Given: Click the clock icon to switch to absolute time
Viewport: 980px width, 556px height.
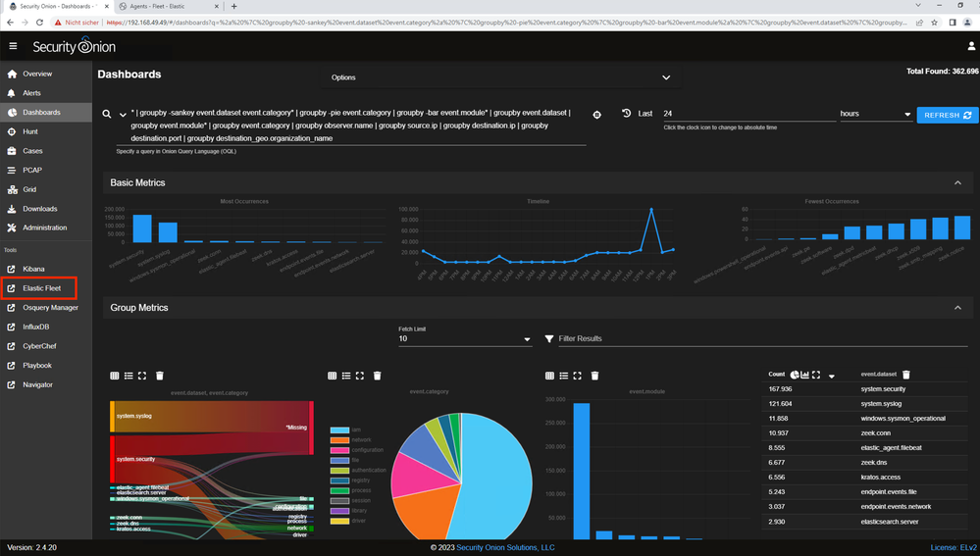Looking at the screenshot, I should coord(626,113).
